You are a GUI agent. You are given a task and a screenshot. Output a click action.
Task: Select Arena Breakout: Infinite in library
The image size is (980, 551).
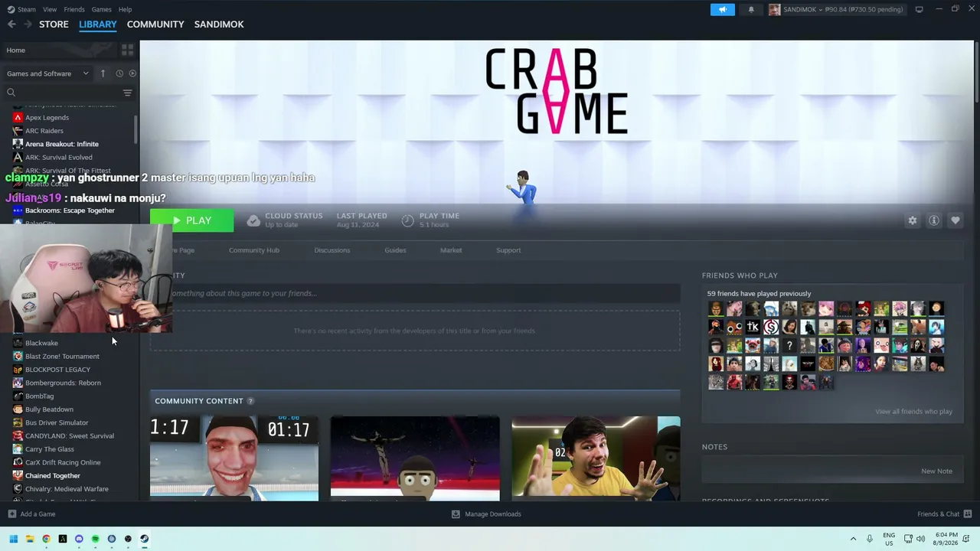61,144
